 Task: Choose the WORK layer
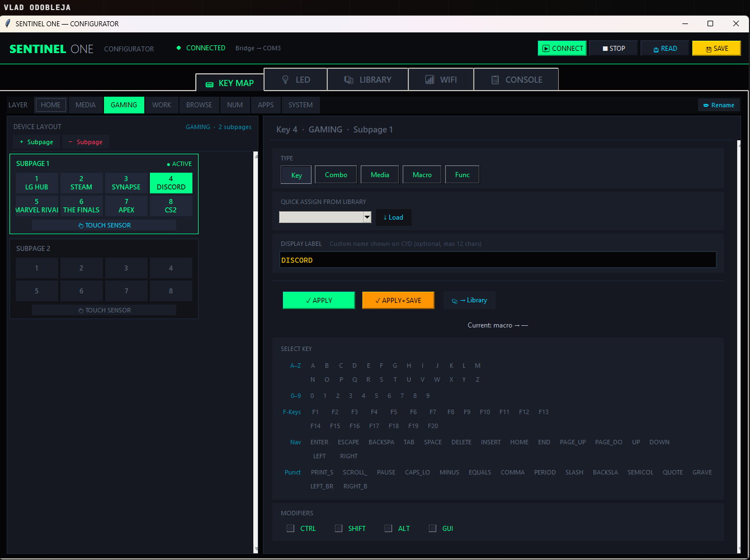[162, 105]
